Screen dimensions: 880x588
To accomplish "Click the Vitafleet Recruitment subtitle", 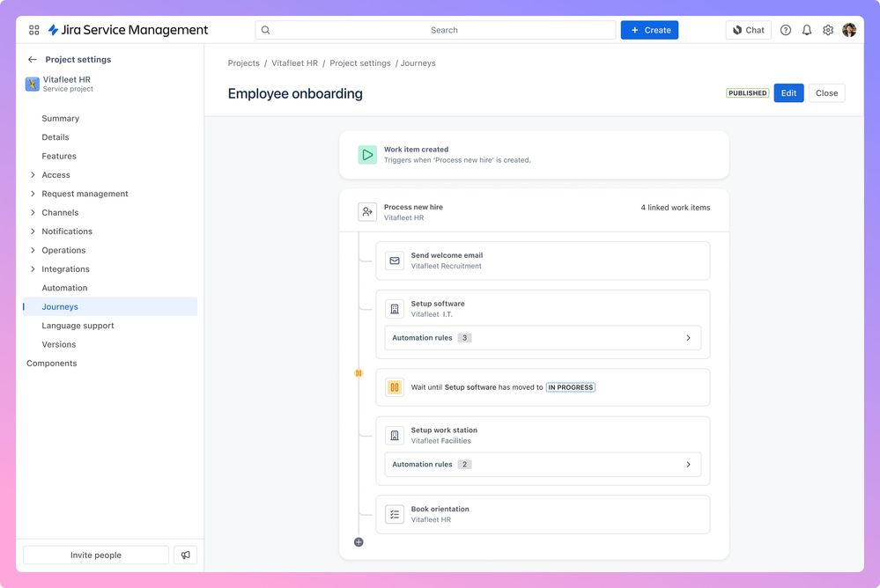I will click(447, 266).
